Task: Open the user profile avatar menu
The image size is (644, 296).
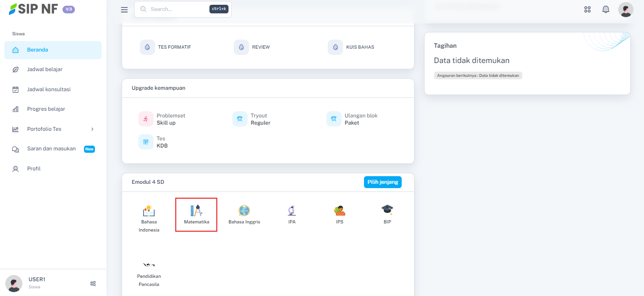Action: coord(625,10)
